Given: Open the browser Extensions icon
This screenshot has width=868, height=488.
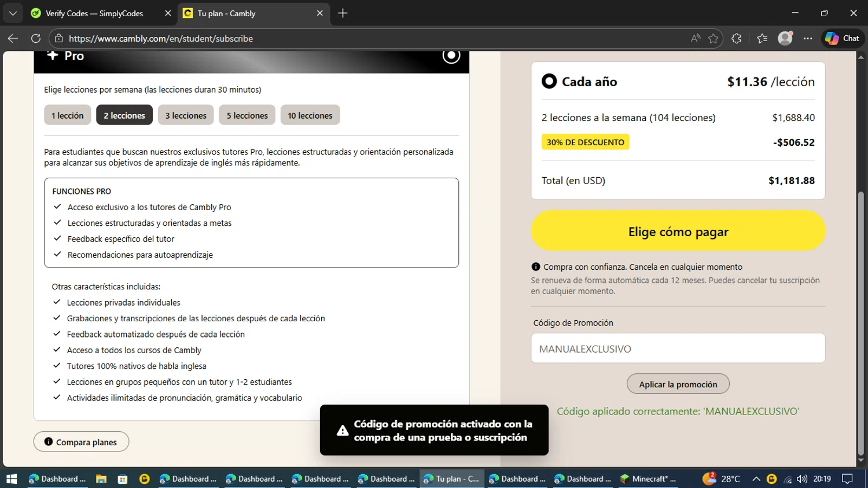Looking at the screenshot, I should (x=736, y=38).
